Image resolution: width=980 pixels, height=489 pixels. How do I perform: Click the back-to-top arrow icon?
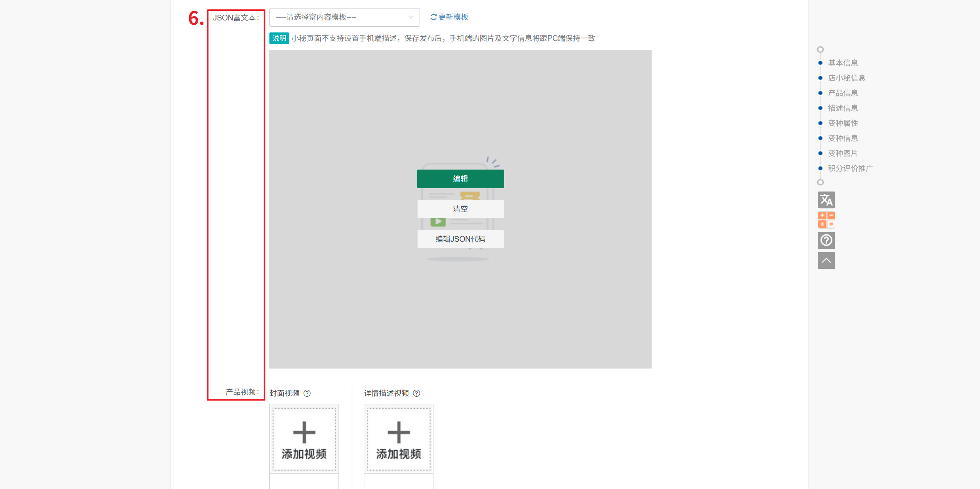(826, 261)
